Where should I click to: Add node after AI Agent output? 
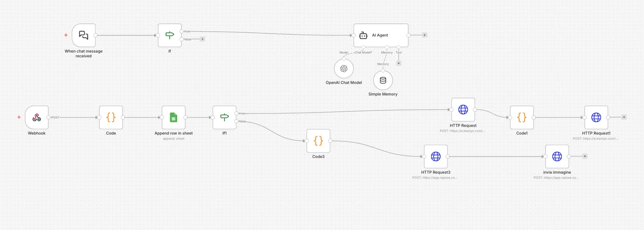click(x=424, y=35)
